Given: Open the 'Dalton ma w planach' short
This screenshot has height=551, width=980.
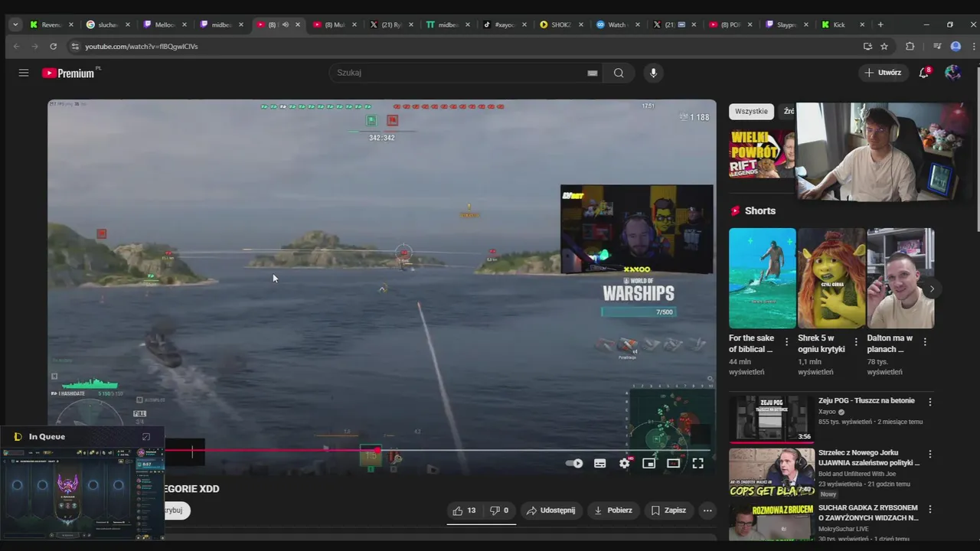Looking at the screenshot, I should 900,278.
